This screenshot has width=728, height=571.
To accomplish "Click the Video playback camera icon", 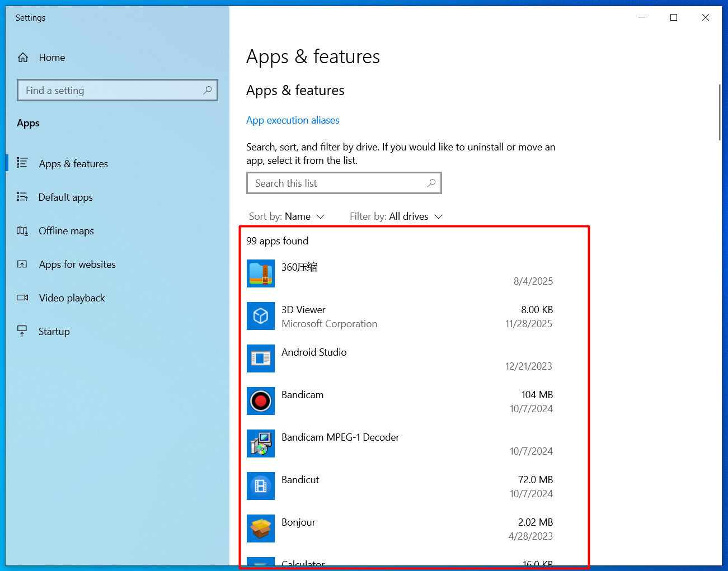I will [22, 298].
